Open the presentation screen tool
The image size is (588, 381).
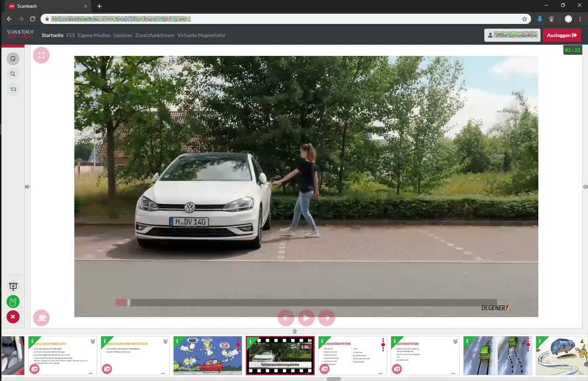tap(13, 287)
